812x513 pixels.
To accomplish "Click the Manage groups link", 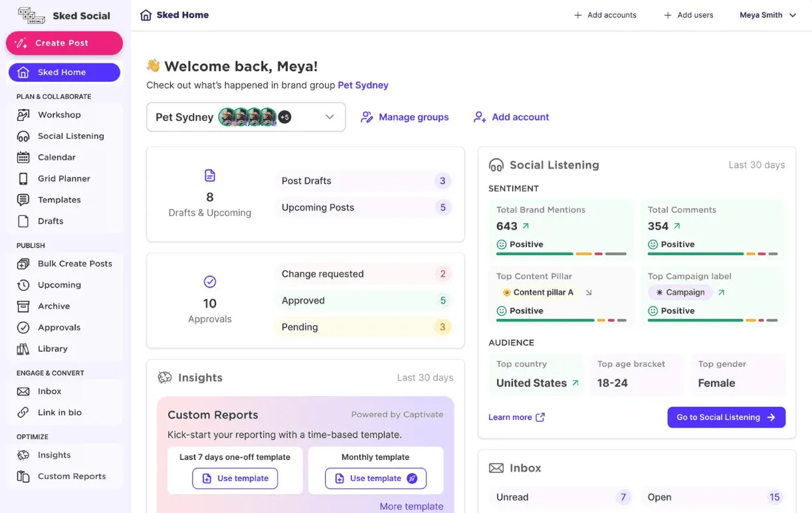I will (x=405, y=117).
